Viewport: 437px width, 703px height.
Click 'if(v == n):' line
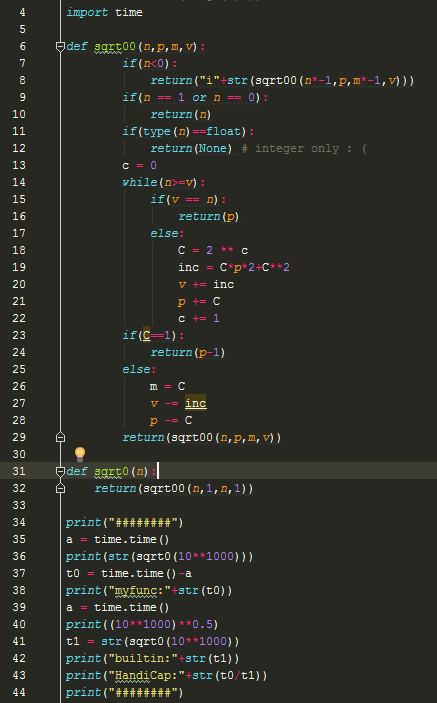188,200
